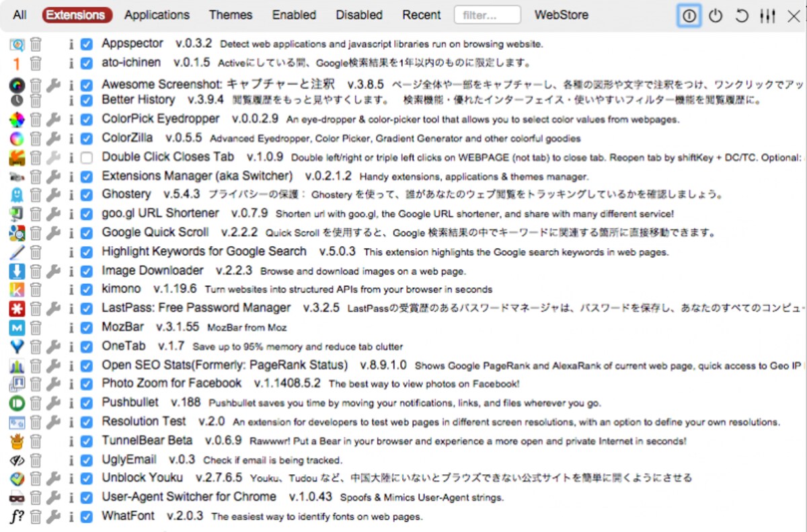Click the Open SEO Stats icon
807x532 pixels.
(x=17, y=366)
